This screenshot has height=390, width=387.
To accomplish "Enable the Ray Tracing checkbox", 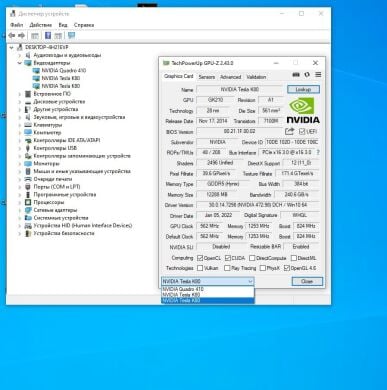I will 227,268.
